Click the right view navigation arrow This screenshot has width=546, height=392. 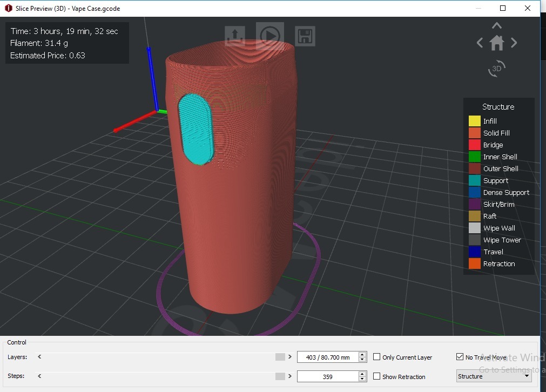click(513, 43)
